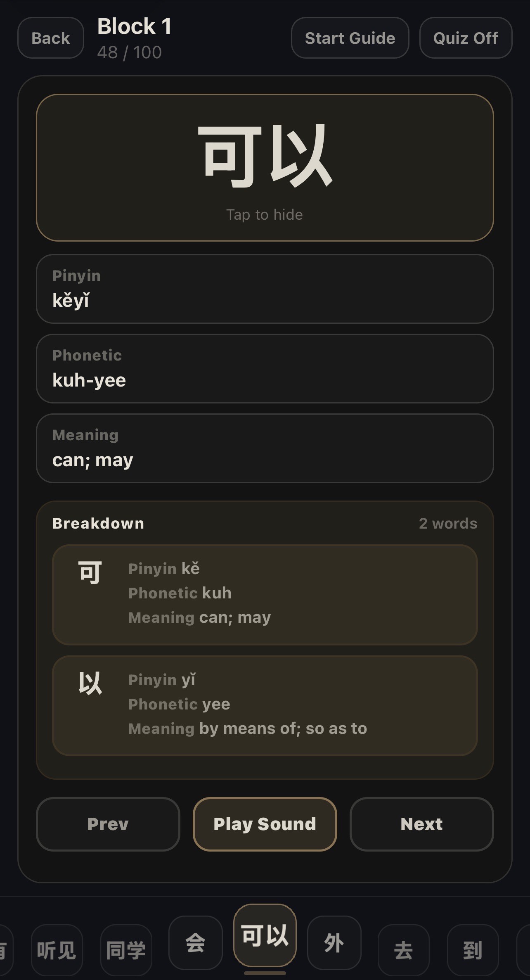Toggle Quiz Off to turn quiz on
This screenshot has height=980, width=530.
(x=465, y=38)
